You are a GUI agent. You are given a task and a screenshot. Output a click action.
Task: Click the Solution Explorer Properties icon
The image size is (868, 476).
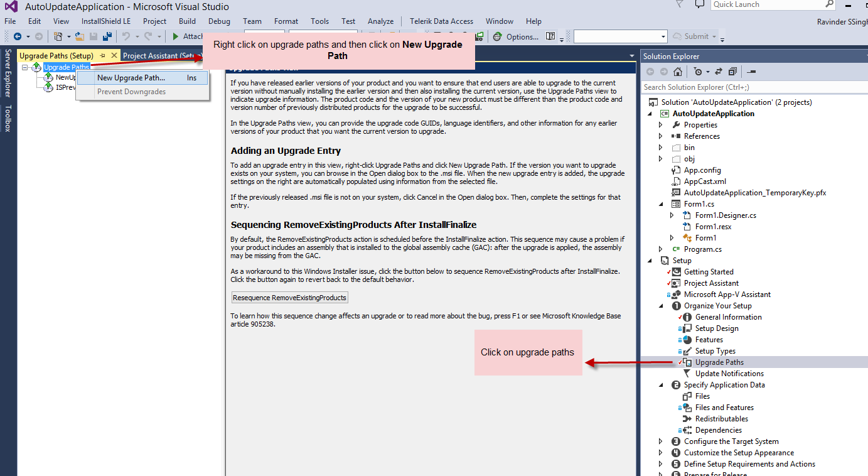click(751, 72)
